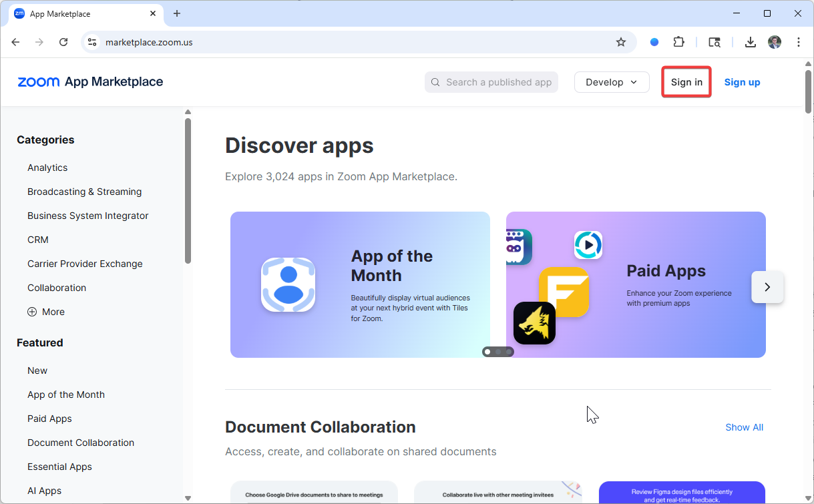
Task: Open the Google Drive documents app card
Action: 314,493
